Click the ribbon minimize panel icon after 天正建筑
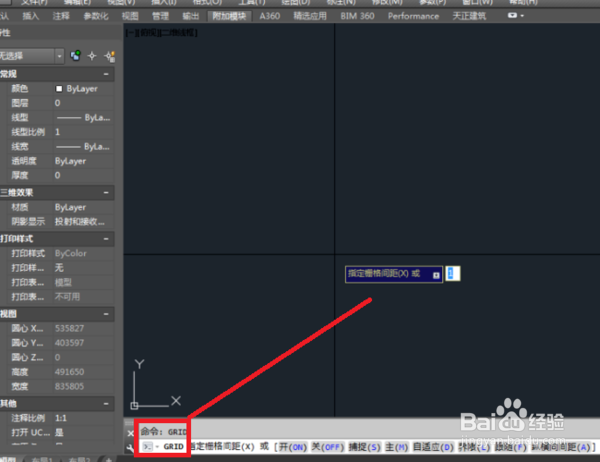 click(512, 16)
